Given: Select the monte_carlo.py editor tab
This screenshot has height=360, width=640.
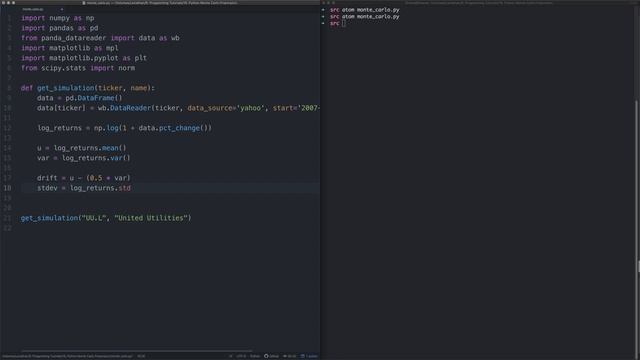Looking at the screenshot, I should click(33, 9).
